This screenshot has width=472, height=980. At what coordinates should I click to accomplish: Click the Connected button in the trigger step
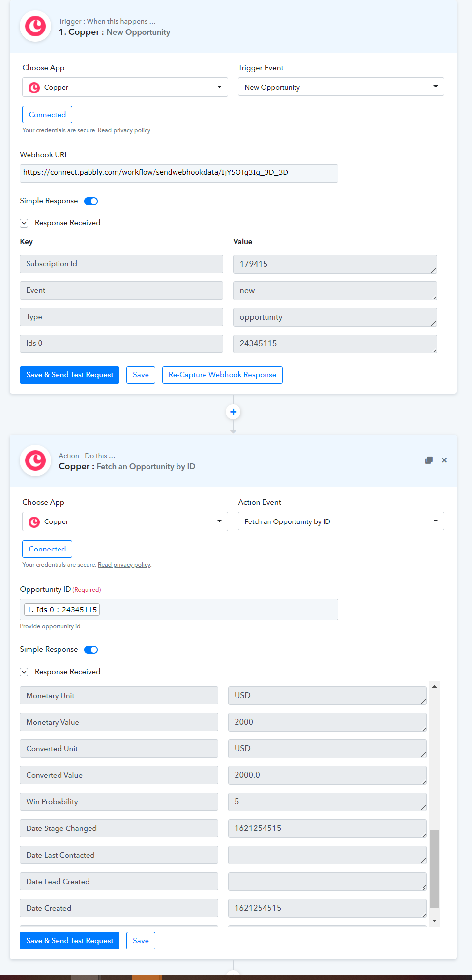47,115
